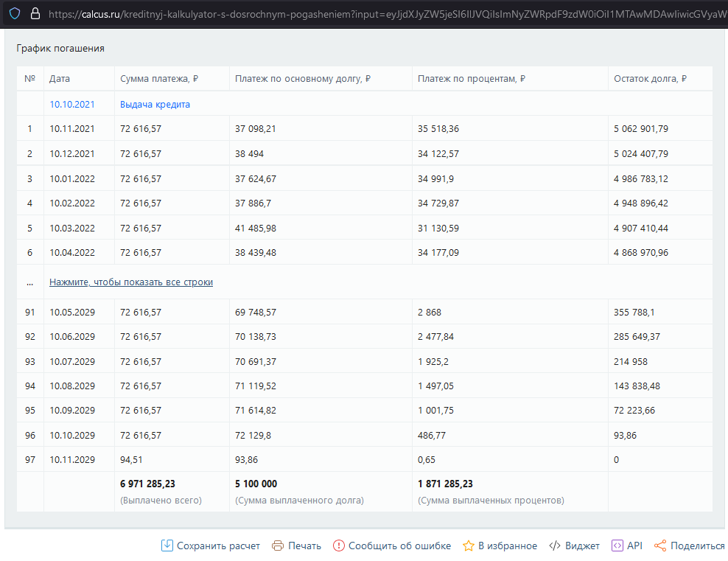Click the 'Печать' label
The image size is (728, 561).
click(x=304, y=546)
